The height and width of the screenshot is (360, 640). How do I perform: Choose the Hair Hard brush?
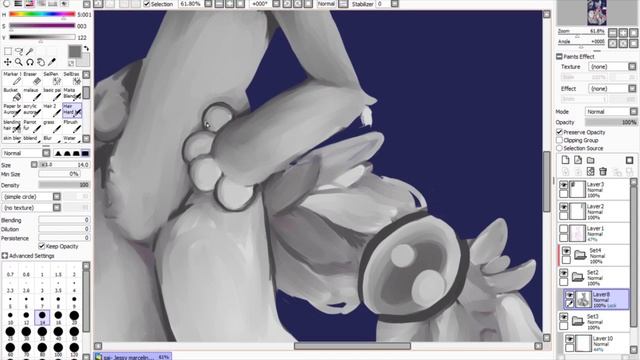pyautogui.click(x=72, y=111)
